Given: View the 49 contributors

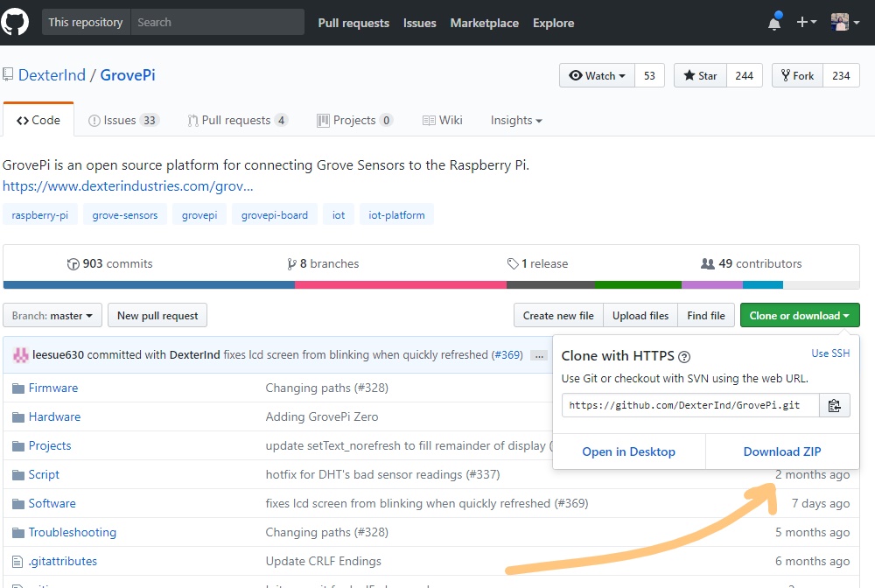Looking at the screenshot, I should tap(751, 264).
